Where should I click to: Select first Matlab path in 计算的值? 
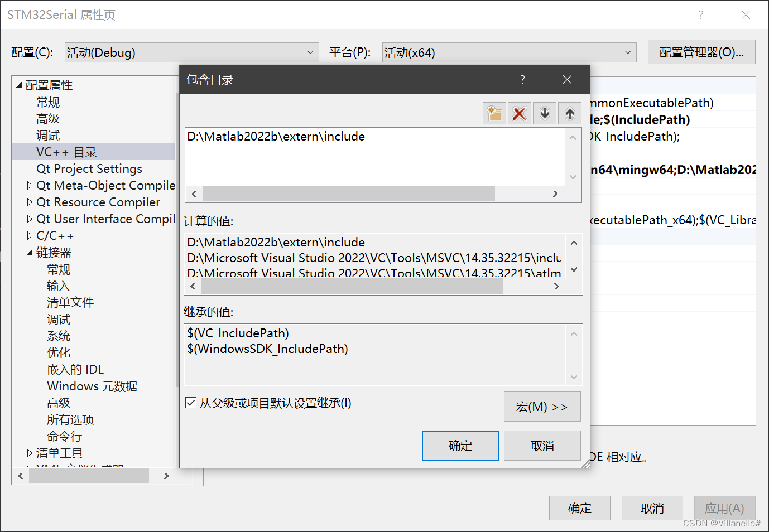[276, 243]
